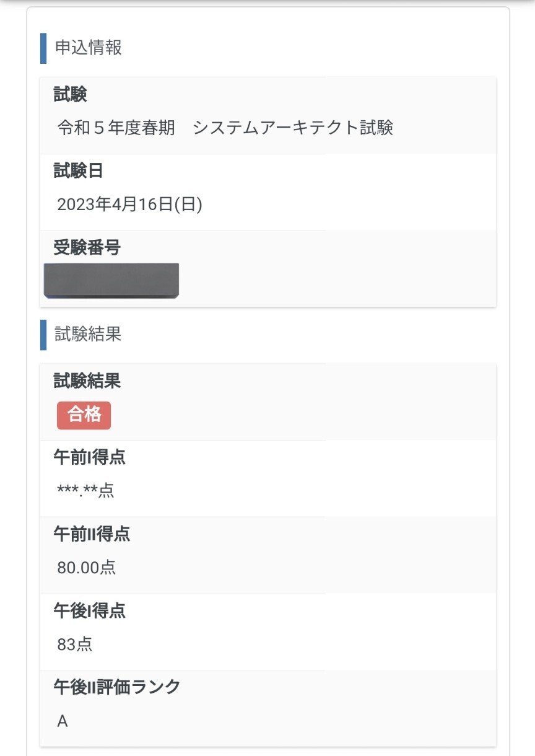Select the 午前II得点 field label
Screen dimensions: 535x756
(x=92, y=534)
